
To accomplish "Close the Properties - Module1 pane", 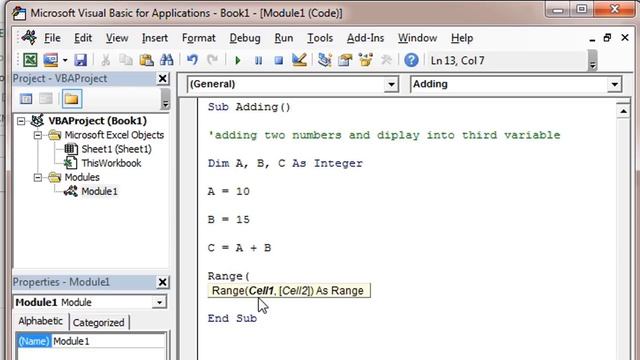I will coord(162,282).
